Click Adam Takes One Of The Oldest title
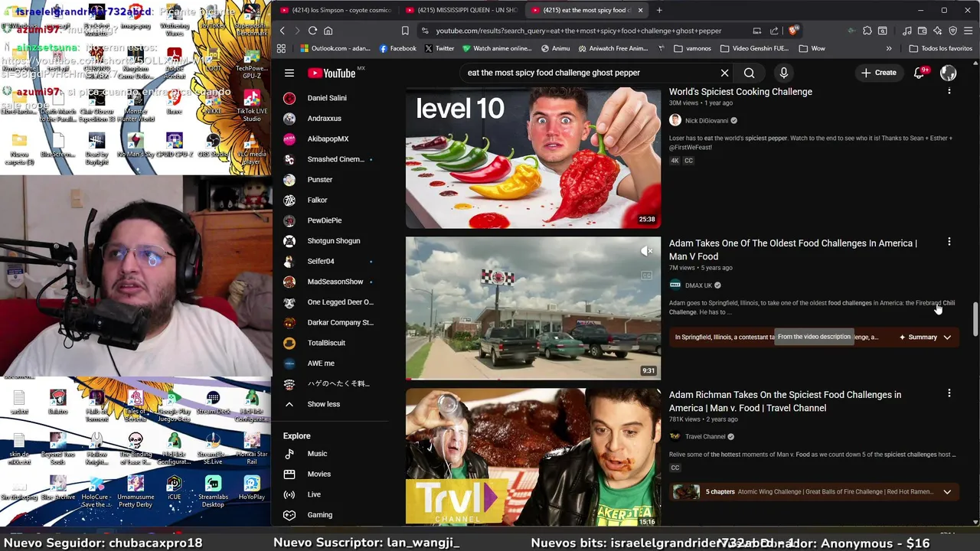Viewport: 980px width, 551px height. 792,249
